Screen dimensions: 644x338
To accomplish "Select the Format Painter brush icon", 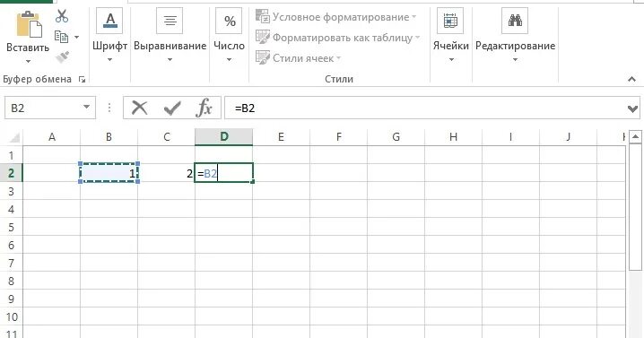I will 62,56.
